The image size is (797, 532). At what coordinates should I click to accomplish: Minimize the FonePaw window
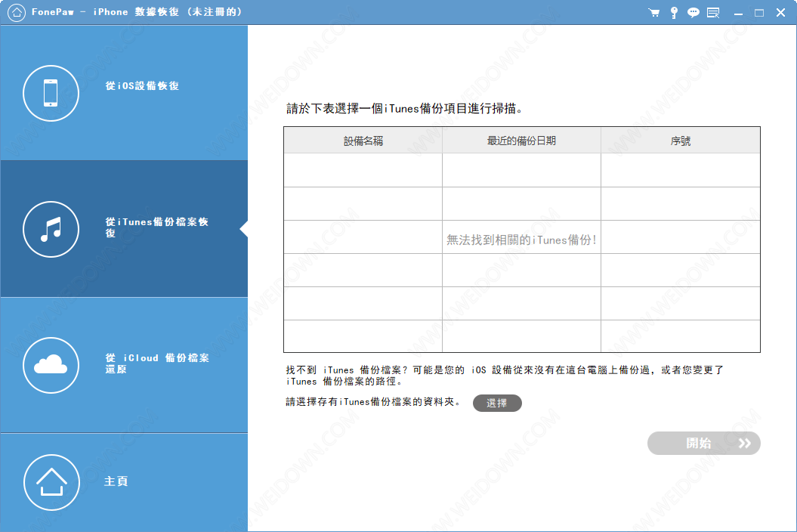(x=738, y=13)
